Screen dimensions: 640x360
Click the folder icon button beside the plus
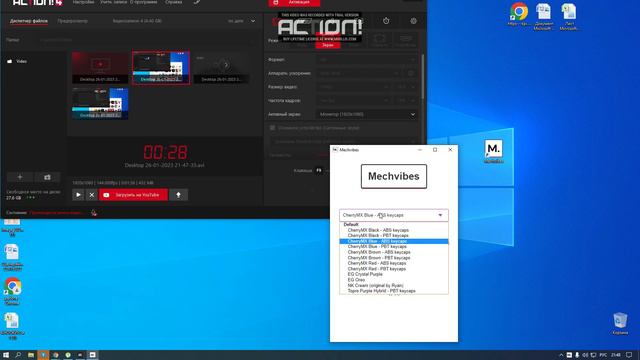pyautogui.click(x=47, y=177)
